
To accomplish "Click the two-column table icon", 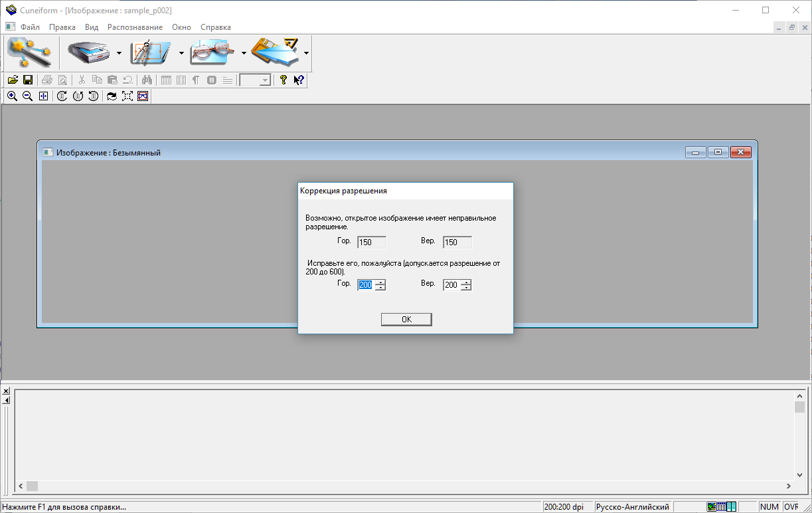I will (181, 80).
